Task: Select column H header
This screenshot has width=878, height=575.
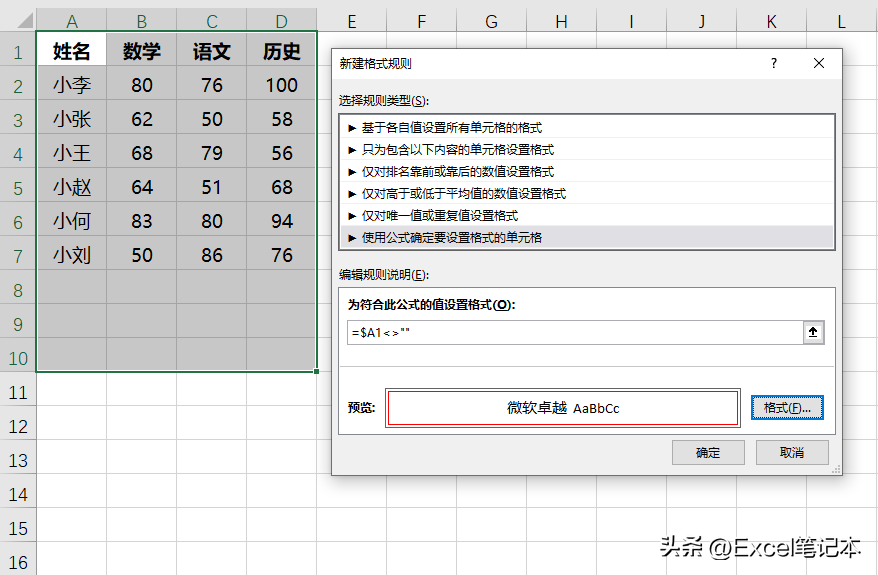Action: point(562,21)
